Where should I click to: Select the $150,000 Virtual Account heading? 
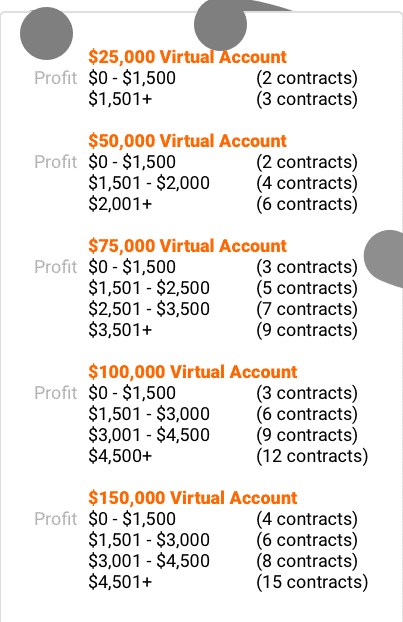click(192, 498)
